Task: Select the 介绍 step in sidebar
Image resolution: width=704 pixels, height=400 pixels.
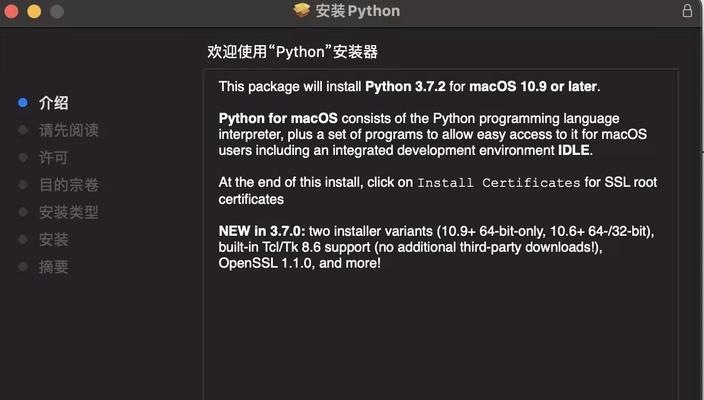Action: click(53, 103)
